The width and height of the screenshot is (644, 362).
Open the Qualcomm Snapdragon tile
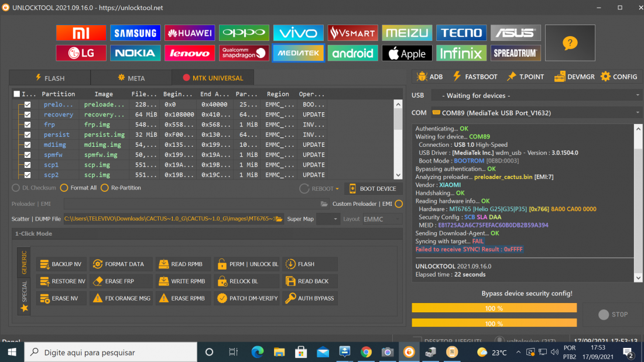244,53
